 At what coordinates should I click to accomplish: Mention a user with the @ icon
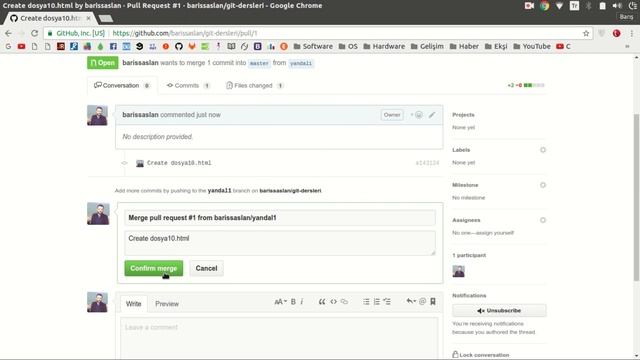(422, 301)
